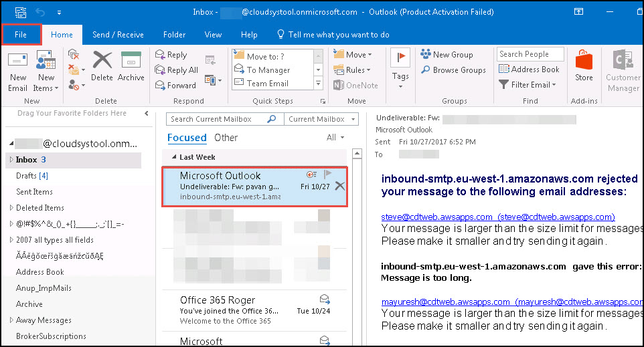Click the Ribbon Display Options icon

[578, 12]
